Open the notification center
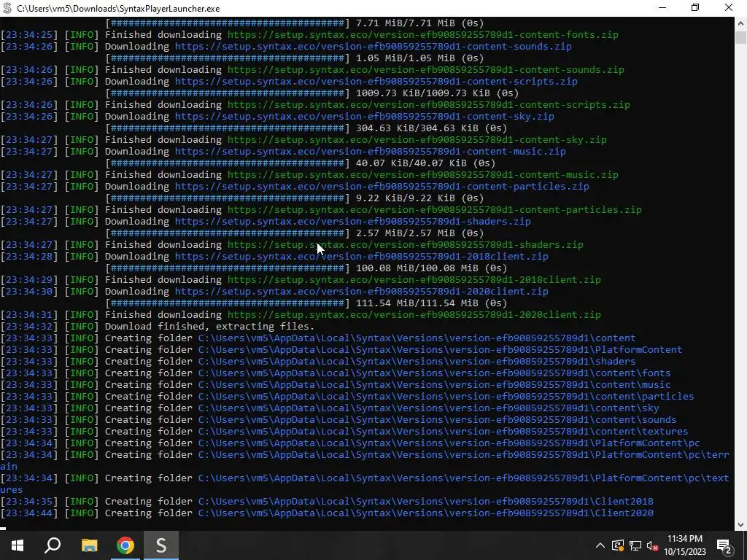The width and height of the screenshot is (747, 560). tap(724, 545)
